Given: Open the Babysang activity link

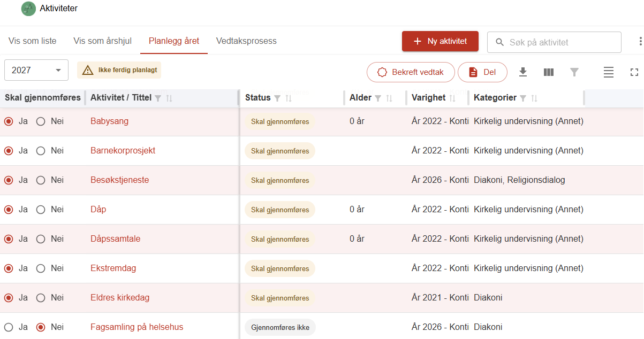Looking at the screenshot, I should point(109,121).
